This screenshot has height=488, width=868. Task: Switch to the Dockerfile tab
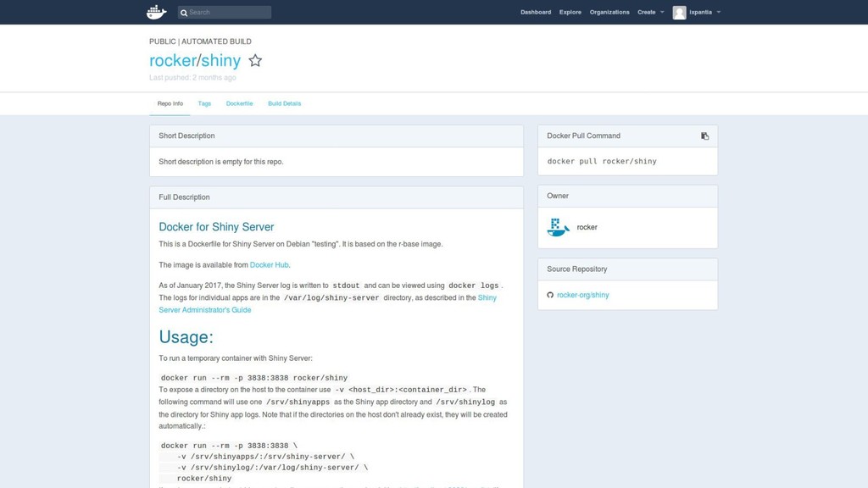(x=239, y=103)
